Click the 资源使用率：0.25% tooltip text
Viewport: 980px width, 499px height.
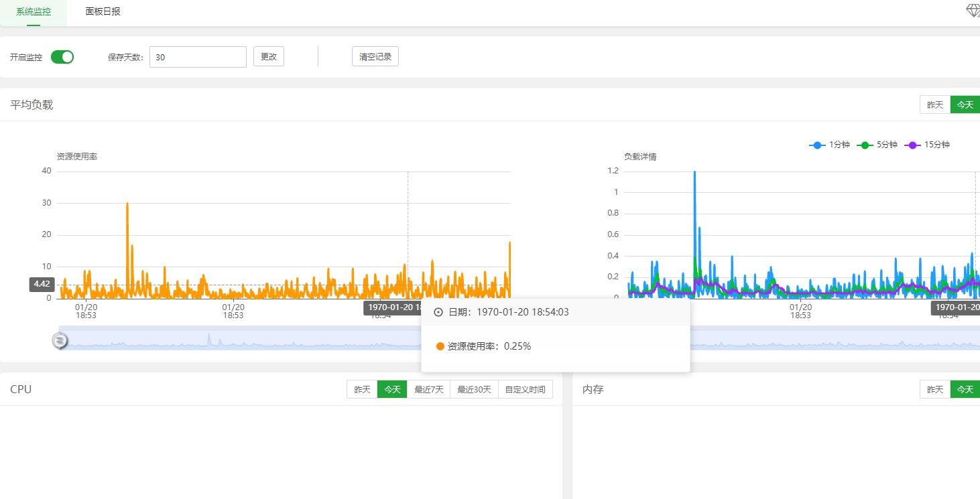pos(489,346)
